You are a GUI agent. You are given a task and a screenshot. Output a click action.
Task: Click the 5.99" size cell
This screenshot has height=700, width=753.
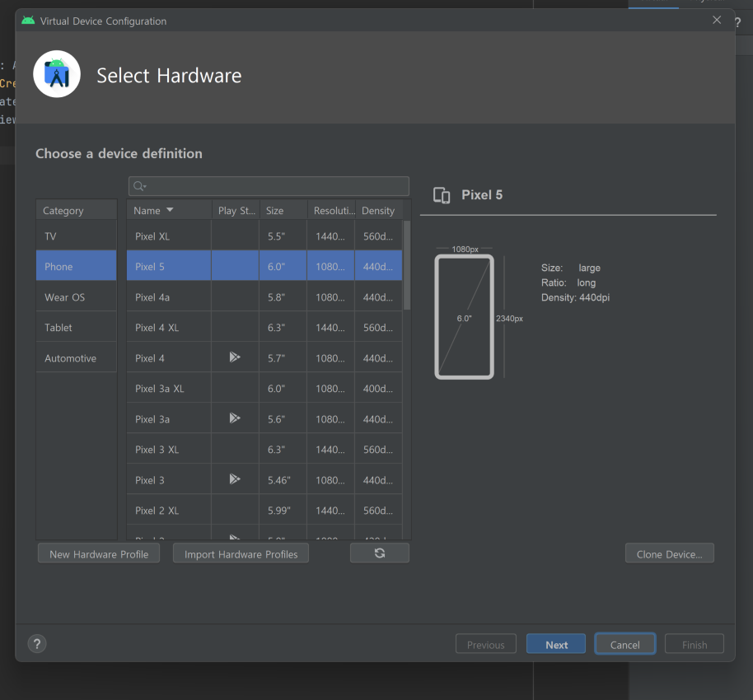tap(283, 511)
